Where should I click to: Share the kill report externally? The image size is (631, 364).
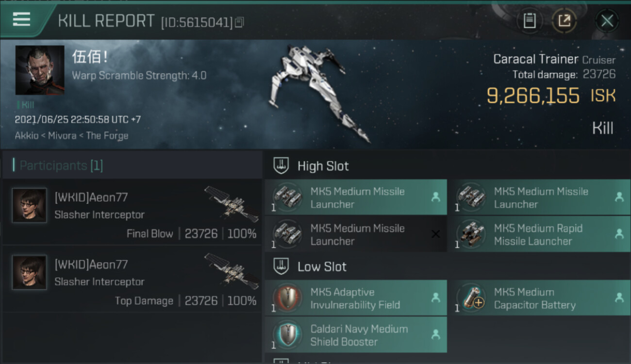[564, 20]
